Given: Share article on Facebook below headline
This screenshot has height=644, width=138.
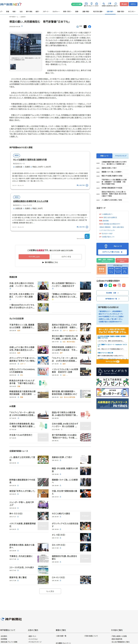Looking at the screenshot, I should 89,27.
